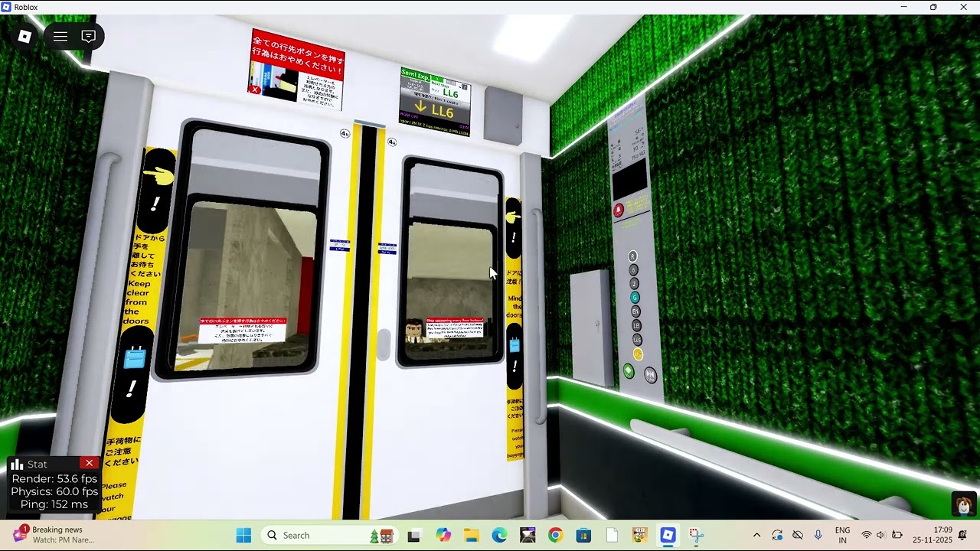The image size is (980, 551).
Task: Click the grey door close button
Action: 650,375
